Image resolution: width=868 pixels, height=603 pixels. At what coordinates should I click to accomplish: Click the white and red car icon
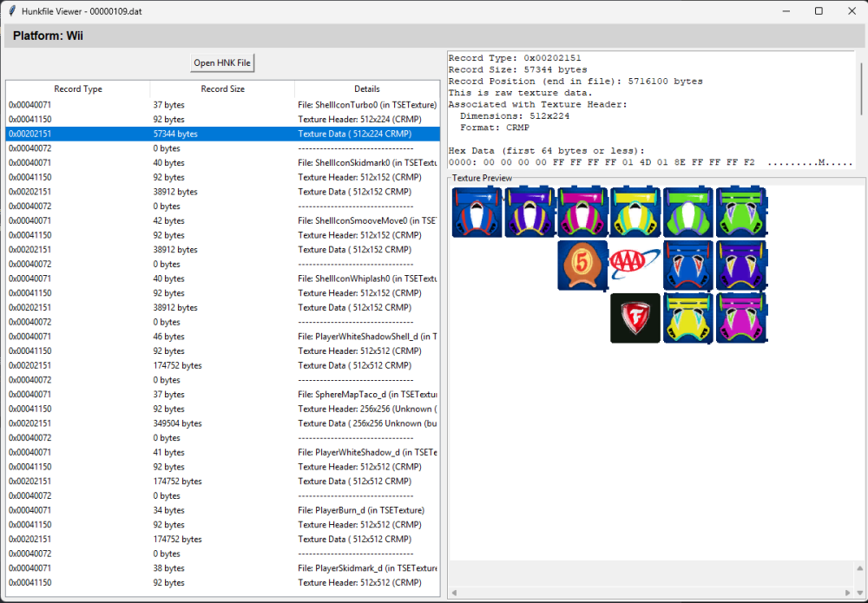pos(477,212)
